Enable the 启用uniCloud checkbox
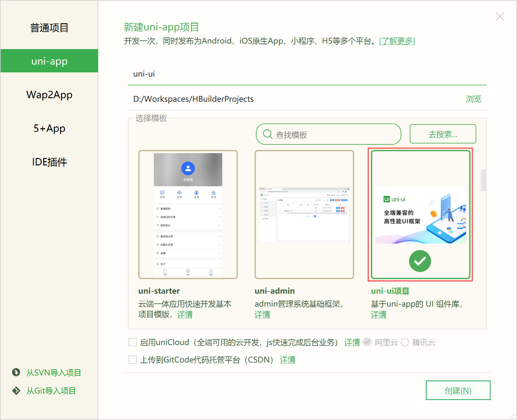Image resolution: width=517 pixels, height=420 pixels. 133,342
